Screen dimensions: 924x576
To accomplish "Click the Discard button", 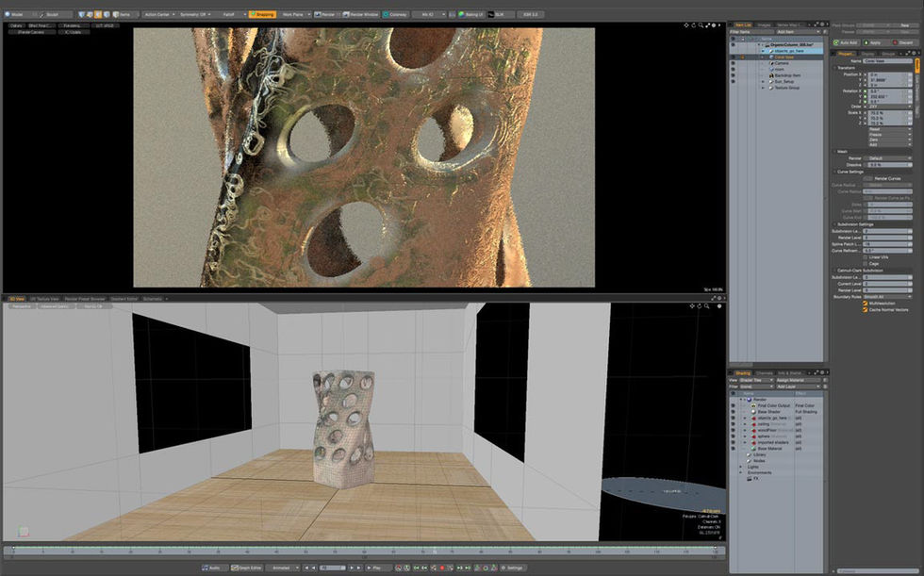I will tap(902, 41).
